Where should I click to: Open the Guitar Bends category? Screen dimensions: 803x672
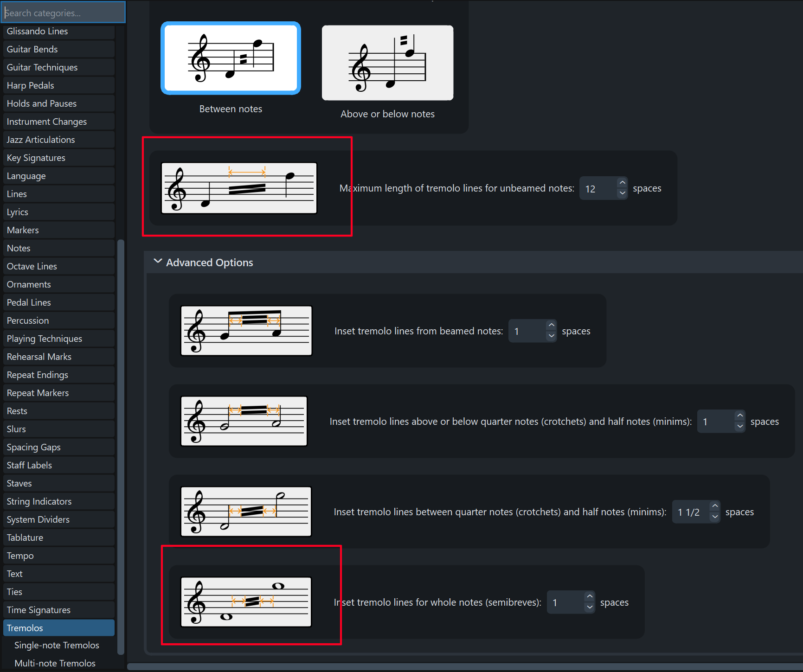(x=59, y=49)
